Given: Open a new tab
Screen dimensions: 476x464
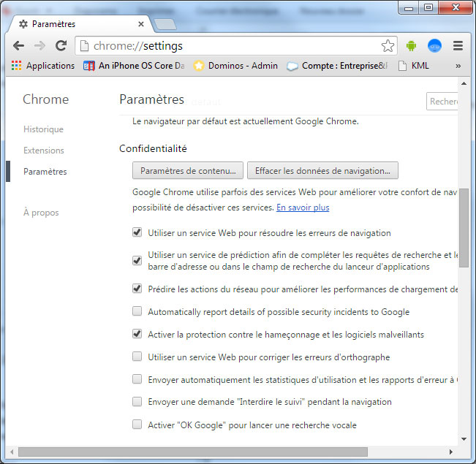Looking at the screenshot, I should (165, 24).
